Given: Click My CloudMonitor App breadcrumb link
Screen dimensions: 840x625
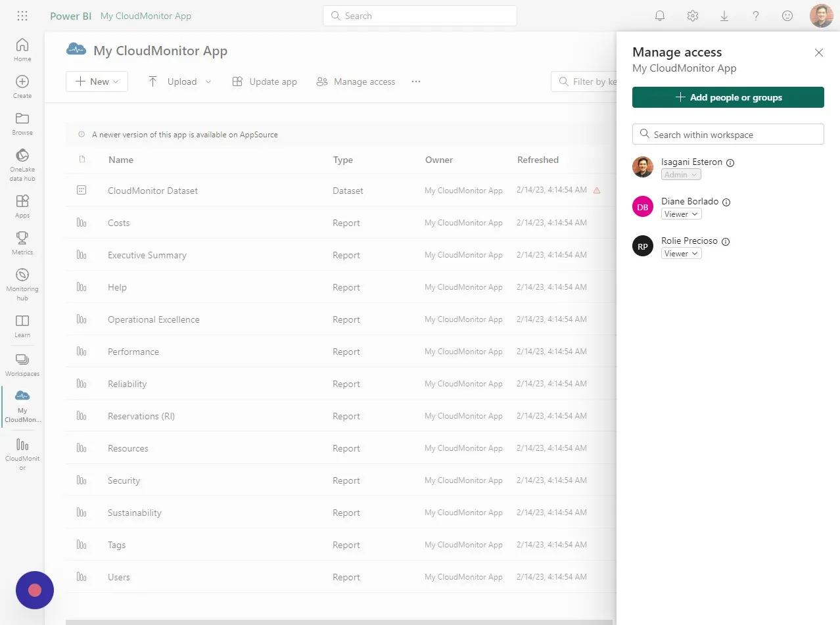Looking at the screenshot, I should (146, 16).
